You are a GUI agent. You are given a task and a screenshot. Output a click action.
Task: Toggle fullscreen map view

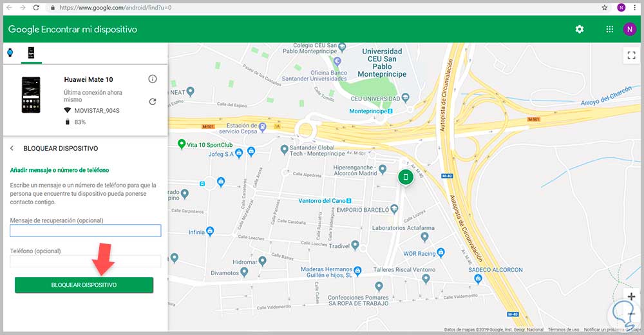(x=631, y=55)
